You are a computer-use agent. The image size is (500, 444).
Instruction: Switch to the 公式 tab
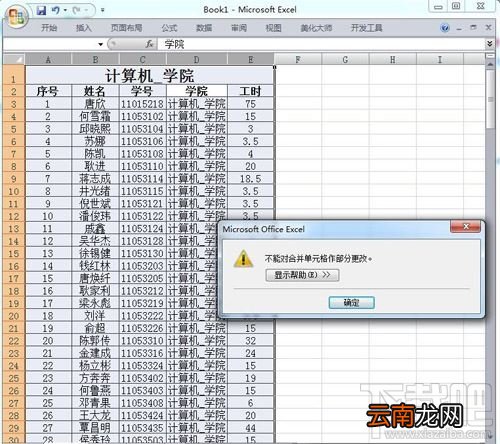click(169, 28)
